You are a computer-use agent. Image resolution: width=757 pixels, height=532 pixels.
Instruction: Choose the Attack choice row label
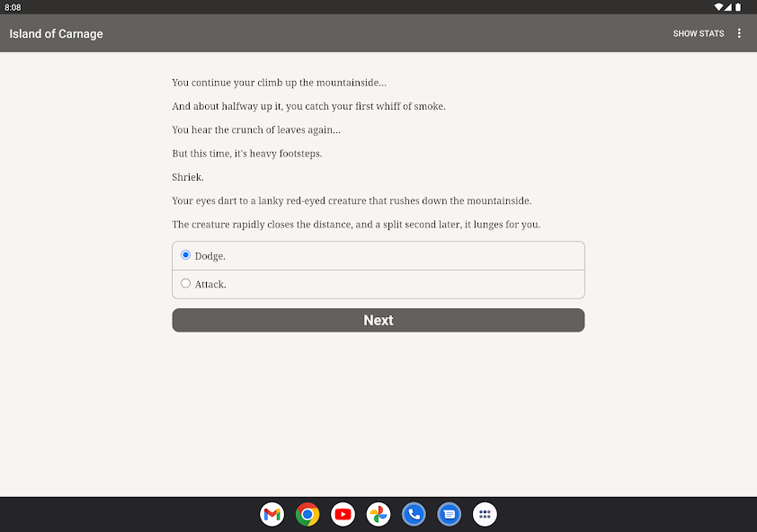click(x=210, y=284)
